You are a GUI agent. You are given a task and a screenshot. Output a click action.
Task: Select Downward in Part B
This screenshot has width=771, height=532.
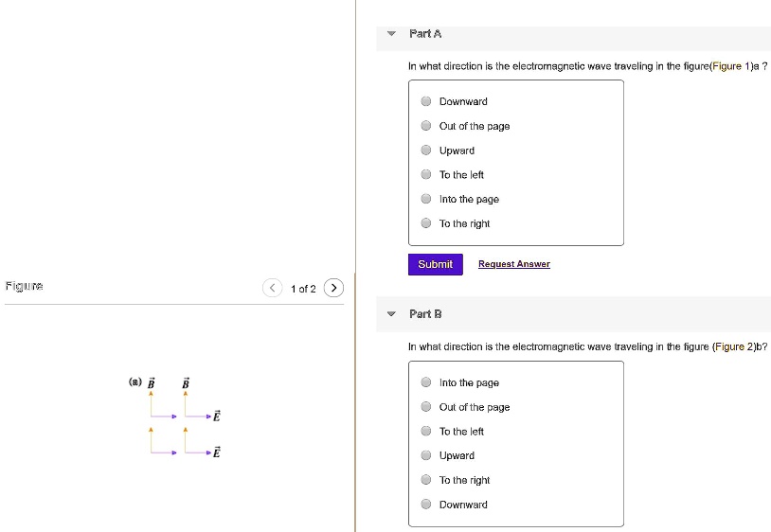[x=426, y=505]
